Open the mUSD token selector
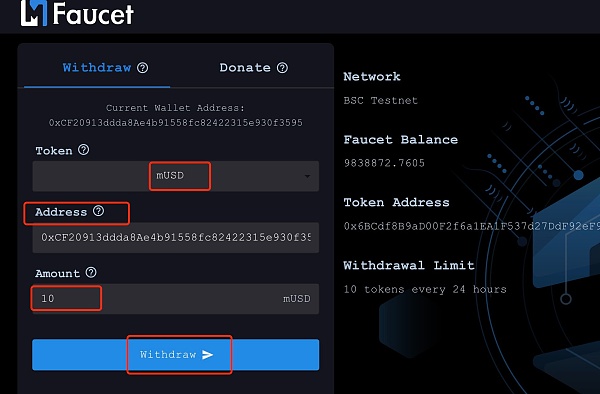 click(x=176, y=176)
